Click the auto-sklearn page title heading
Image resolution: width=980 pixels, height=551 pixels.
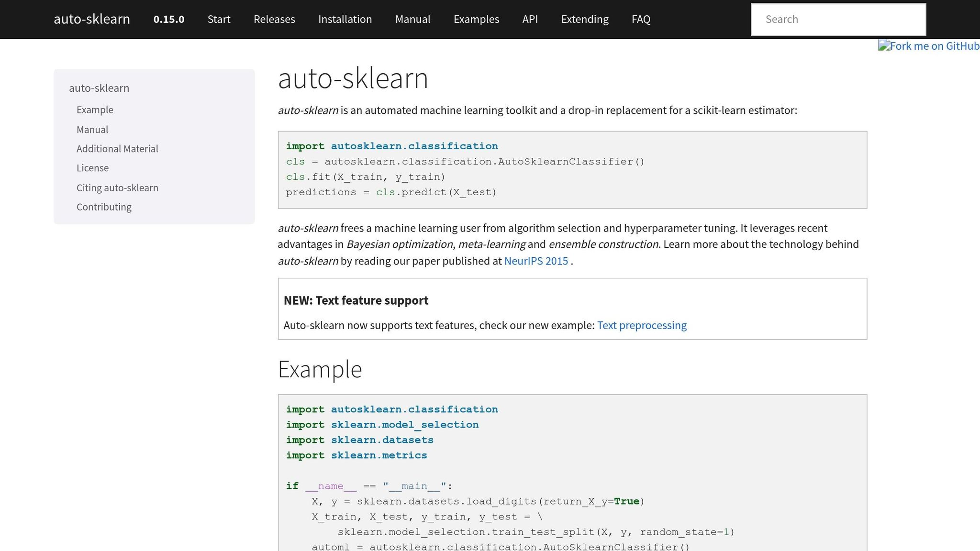353,78
